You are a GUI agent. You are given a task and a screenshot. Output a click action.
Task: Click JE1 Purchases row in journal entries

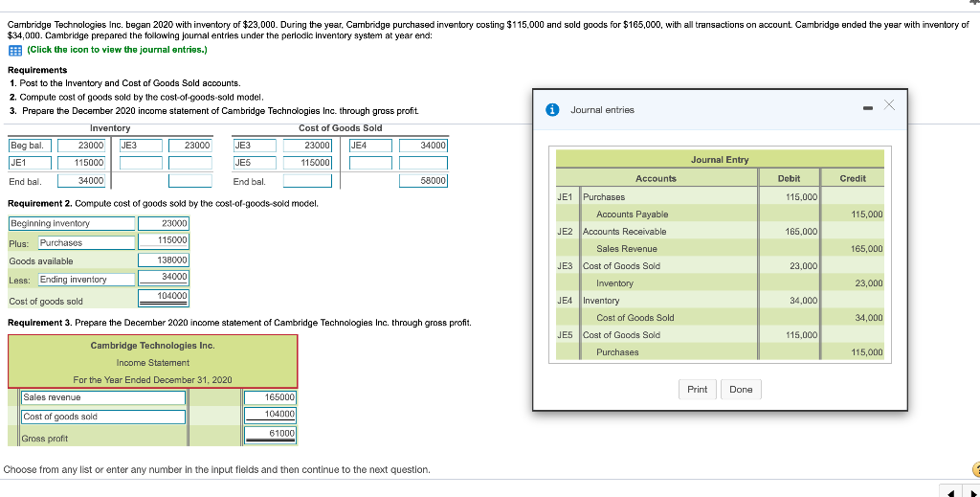[720, 197]
